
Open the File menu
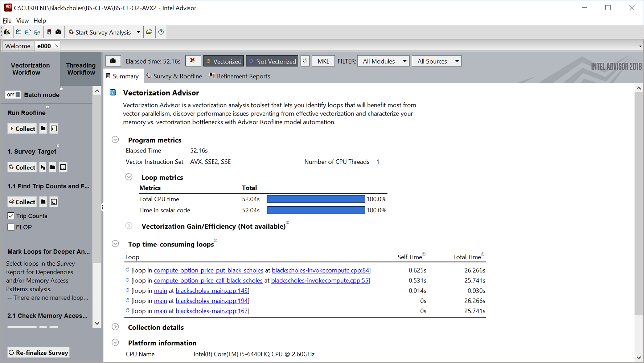pos(7,21)
